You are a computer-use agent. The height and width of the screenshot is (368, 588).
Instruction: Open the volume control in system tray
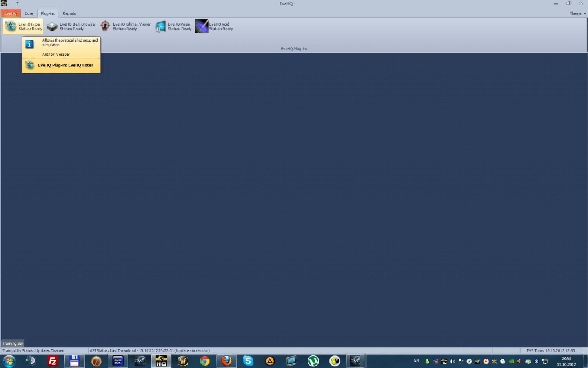452,361
